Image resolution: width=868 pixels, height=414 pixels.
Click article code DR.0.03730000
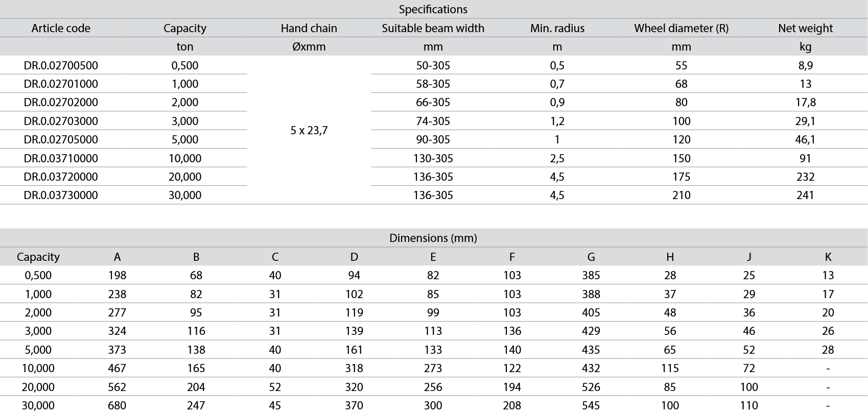pos(61,195)
